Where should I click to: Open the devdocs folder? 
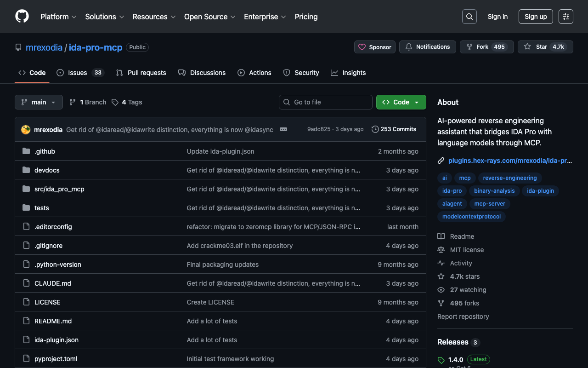point(47,170)
